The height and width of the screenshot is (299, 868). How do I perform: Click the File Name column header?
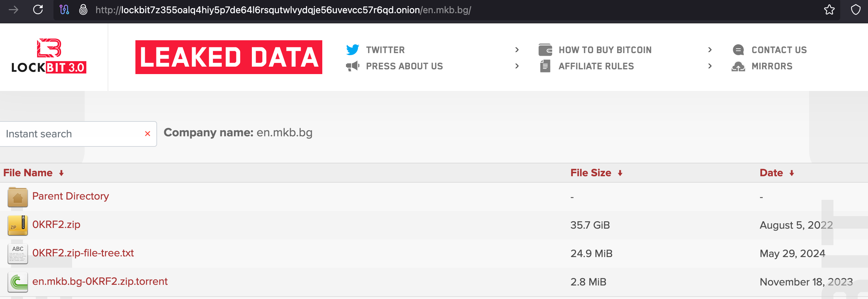click(x=28, y=173)
